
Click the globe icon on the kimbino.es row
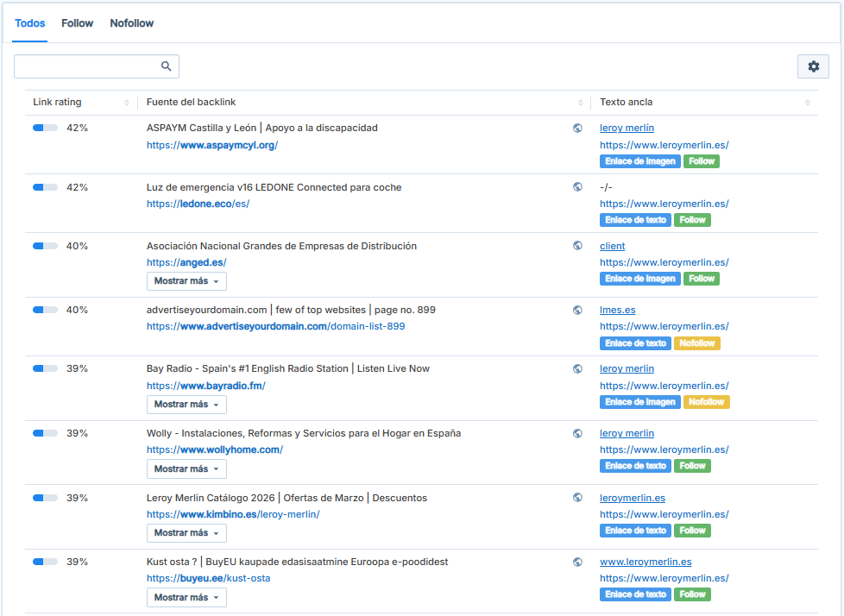point(577,498)
